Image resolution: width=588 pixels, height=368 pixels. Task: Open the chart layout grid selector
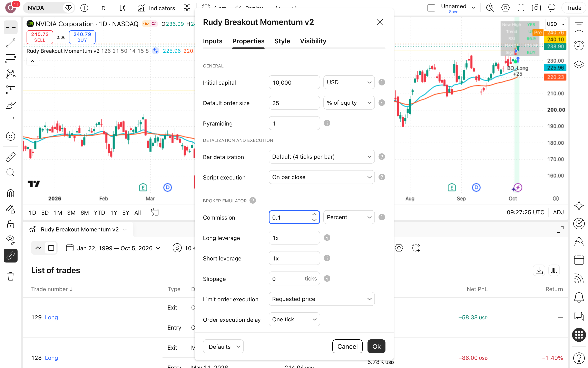(187, 8)
